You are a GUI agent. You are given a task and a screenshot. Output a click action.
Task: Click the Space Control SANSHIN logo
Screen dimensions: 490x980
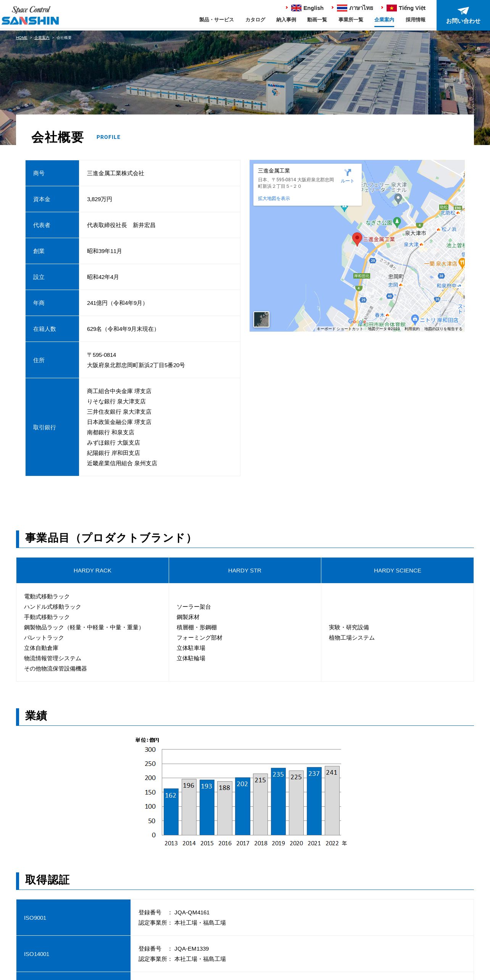[x=31, y=15]
